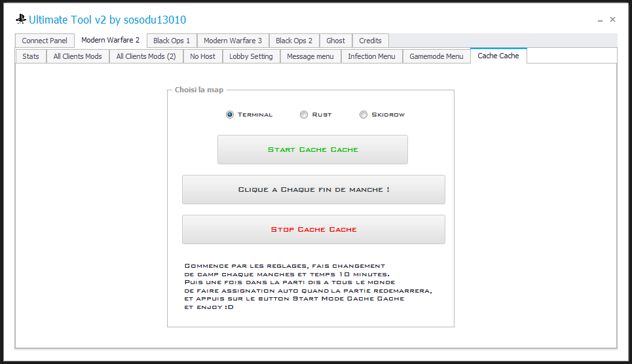Switch to the Black Ops 2 tab
Viewport: 632px width, 364px height.
294,41
